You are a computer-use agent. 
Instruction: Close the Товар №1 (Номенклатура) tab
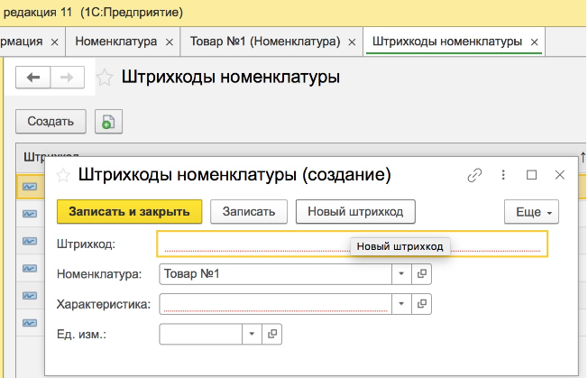pyautogui.click(x=352, y=42)
